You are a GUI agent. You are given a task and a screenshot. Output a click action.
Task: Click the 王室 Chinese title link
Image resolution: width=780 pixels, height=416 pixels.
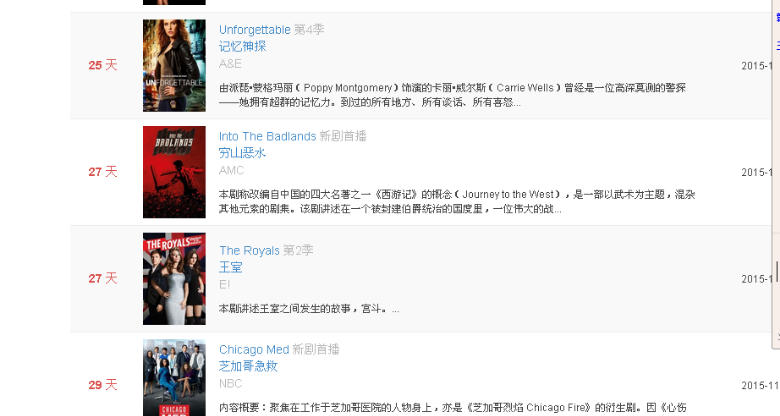pyautogui.click(x=231, y=267)
